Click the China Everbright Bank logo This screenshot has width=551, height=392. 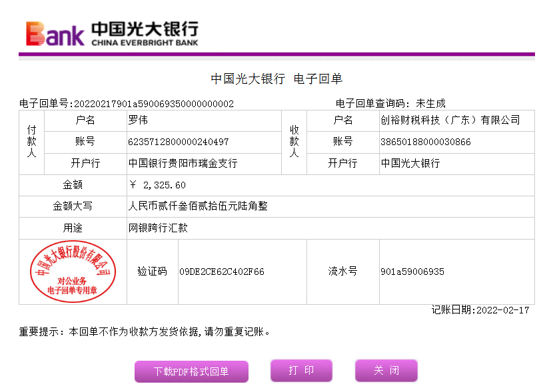pos(112,34)
